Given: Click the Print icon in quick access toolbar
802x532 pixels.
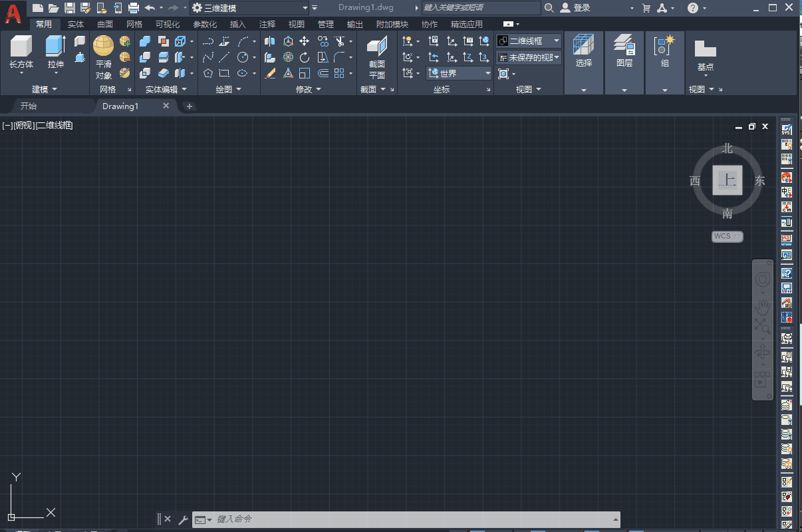Looking at the screenshot, I should point(133,8).
